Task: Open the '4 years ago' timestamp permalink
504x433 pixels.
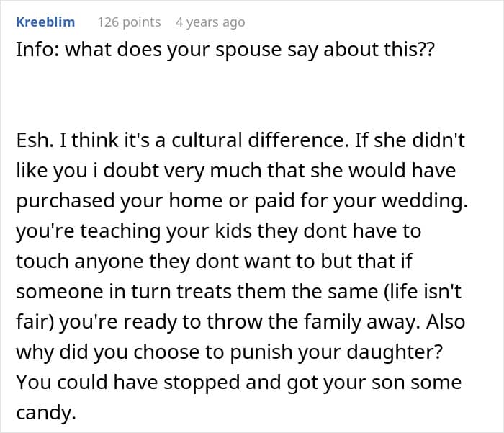Action: (210, 22)
